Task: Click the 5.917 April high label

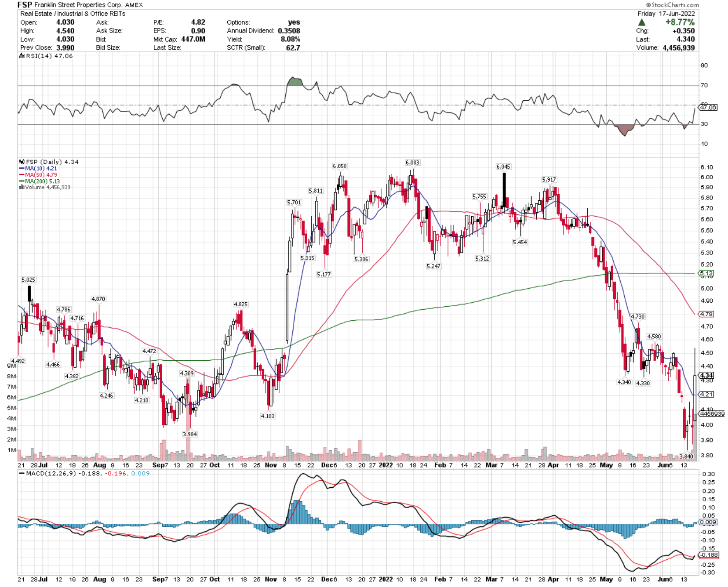Action: [x=549, y=179]
